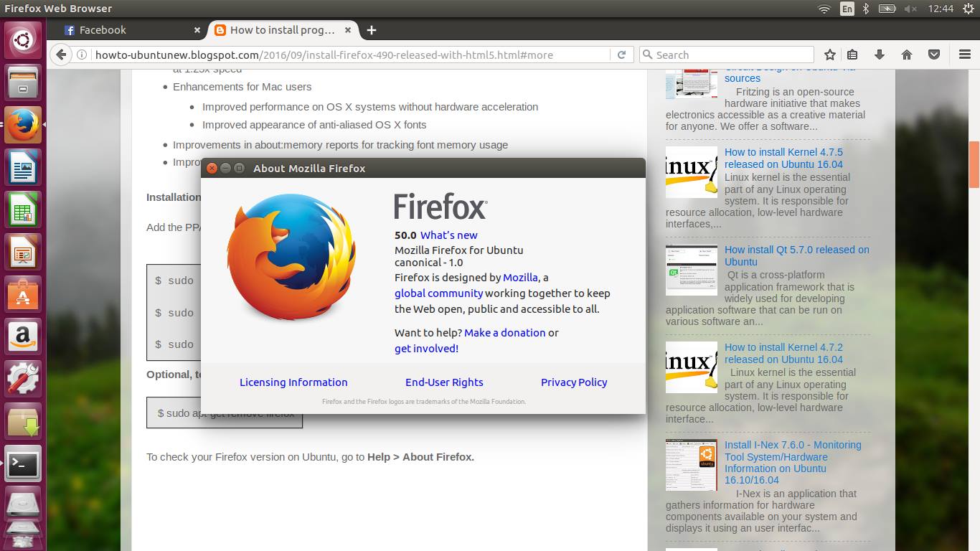Click the Qt 5.7.0 article thumbnail
This screenshot has height=551, width=980.
point(692,270)
